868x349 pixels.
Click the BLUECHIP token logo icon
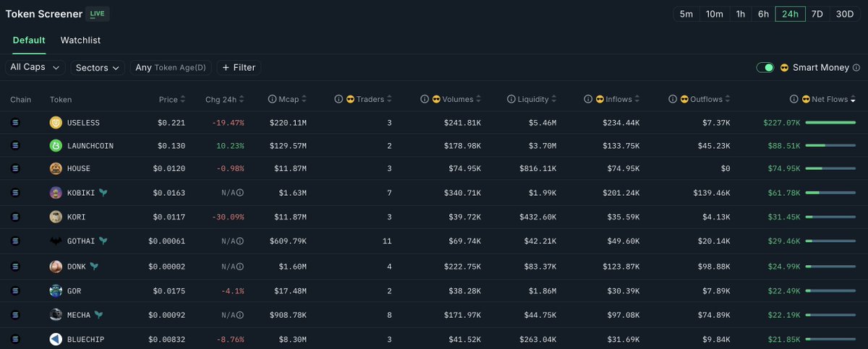point(56,339)
